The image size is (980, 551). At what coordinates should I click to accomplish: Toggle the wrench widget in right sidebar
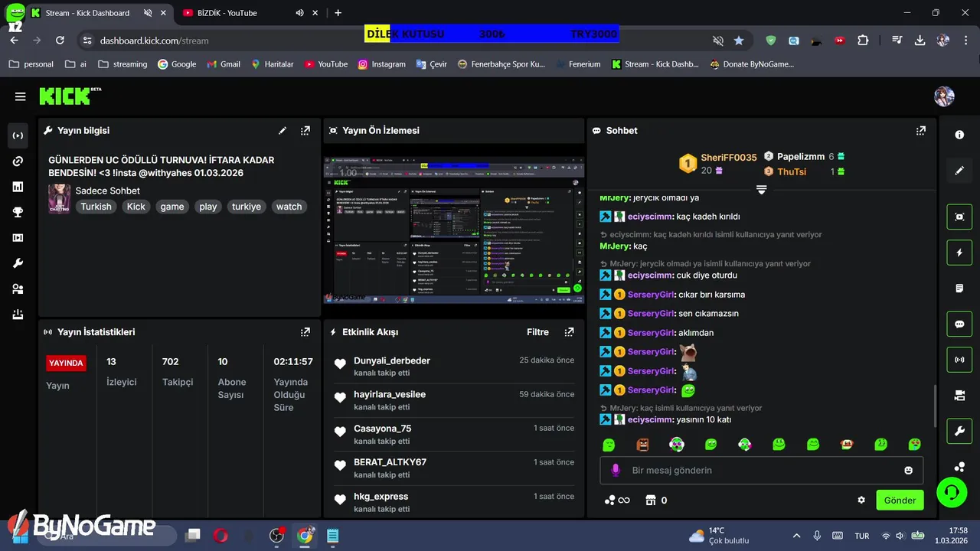pos(959,431)
